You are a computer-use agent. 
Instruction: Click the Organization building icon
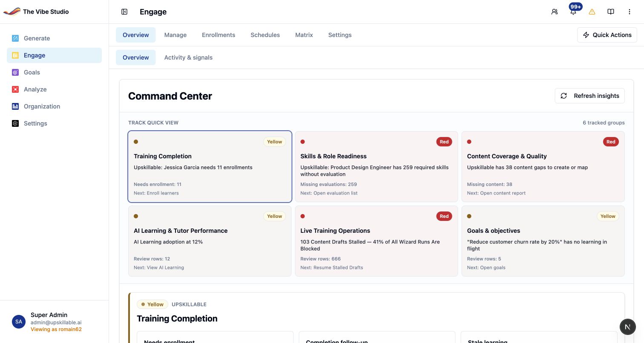(15, 106)
